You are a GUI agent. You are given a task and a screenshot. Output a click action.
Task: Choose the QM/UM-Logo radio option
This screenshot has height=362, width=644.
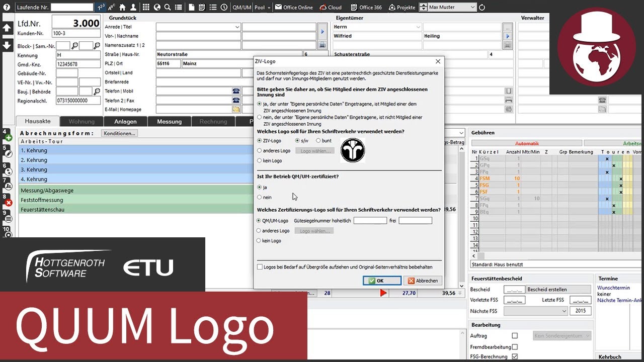[x=259, y=220]
